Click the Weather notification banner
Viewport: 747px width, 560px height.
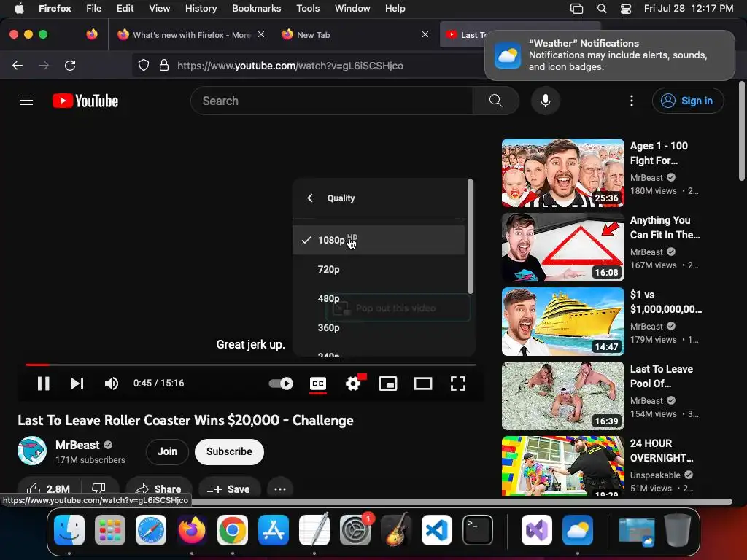tap(610, 55)
